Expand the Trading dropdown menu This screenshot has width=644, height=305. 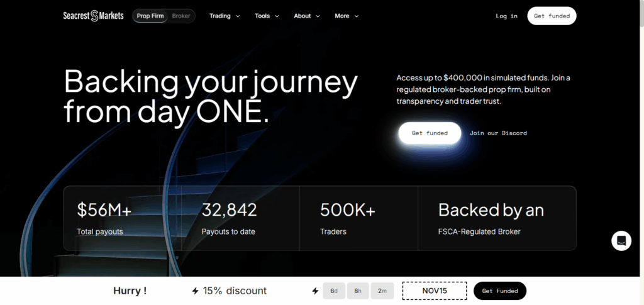pyautogui.click(x=225, y=16)
